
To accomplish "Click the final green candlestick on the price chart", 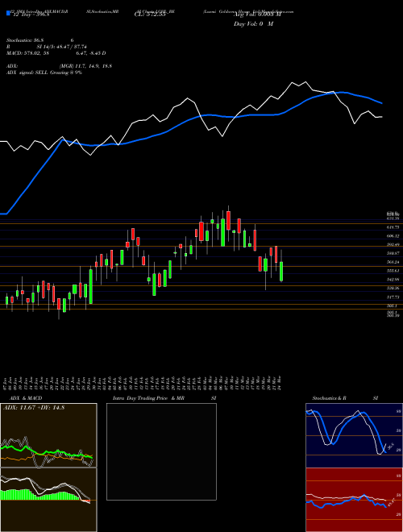I will click(x=281, y=271).
